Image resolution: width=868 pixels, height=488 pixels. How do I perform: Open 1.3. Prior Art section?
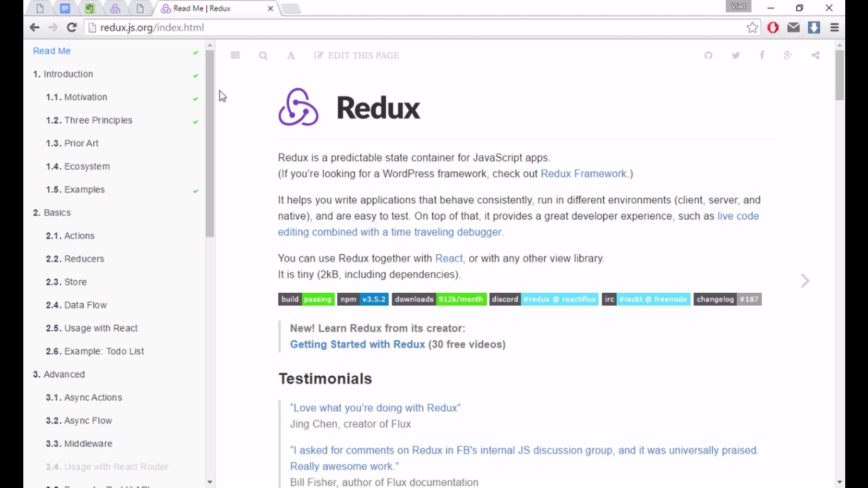(x=72, y=143)
